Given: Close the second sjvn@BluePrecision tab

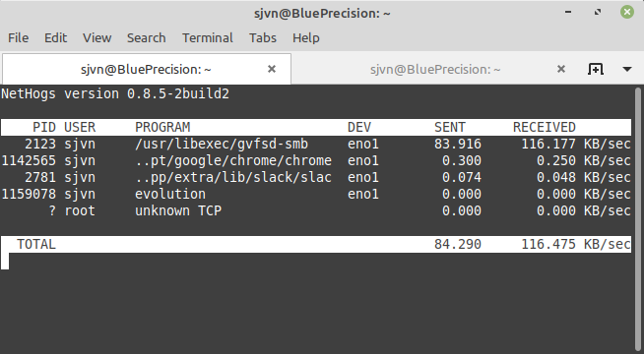Looking at the screenshot, I should 561,69.
